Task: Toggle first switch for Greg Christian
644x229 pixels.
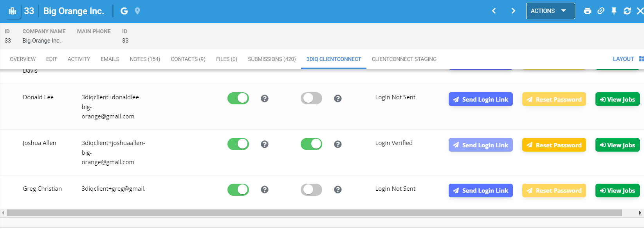Action: pos(238,190)
